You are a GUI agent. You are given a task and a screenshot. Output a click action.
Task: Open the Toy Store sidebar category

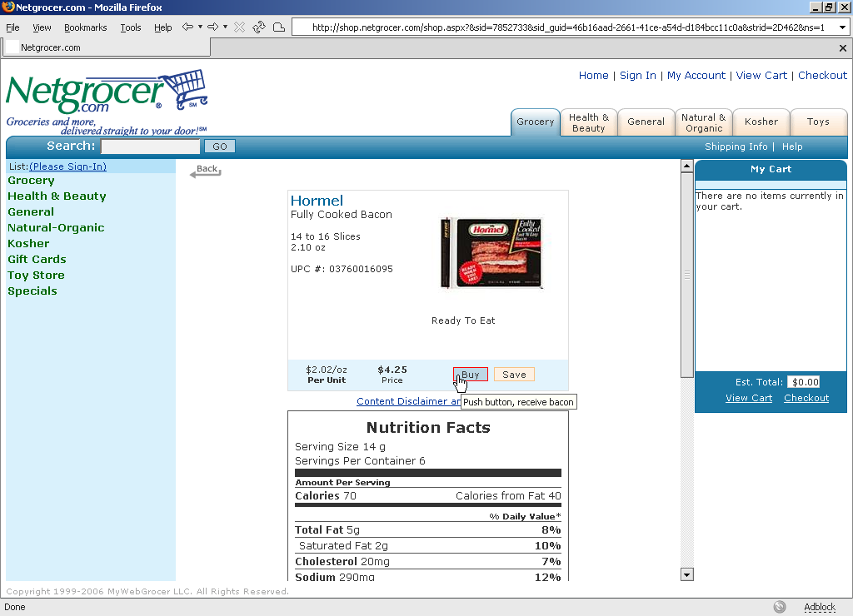[x=36, y=275]
